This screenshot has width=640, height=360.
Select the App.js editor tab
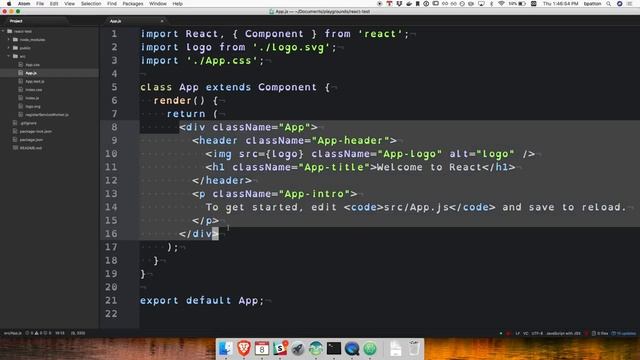click(116, 21)
